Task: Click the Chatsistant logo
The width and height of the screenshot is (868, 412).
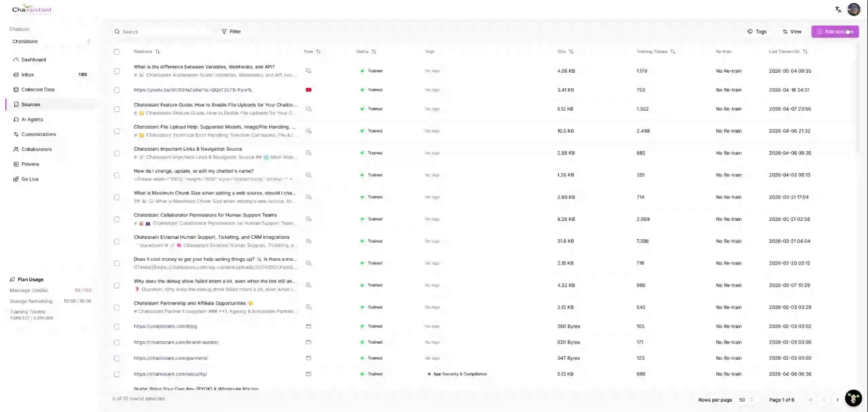Action: 32,10
